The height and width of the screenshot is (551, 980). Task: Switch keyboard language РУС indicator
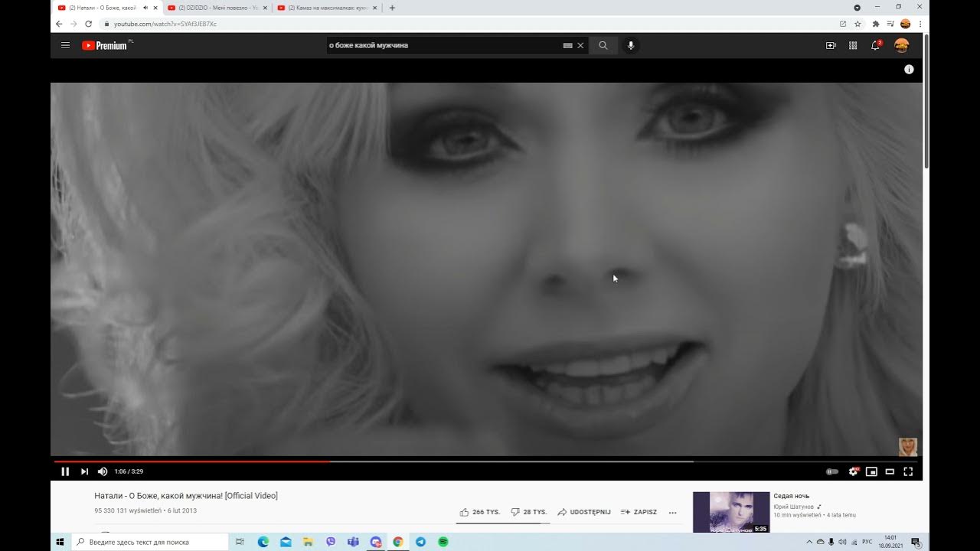(x=867, y=542)
